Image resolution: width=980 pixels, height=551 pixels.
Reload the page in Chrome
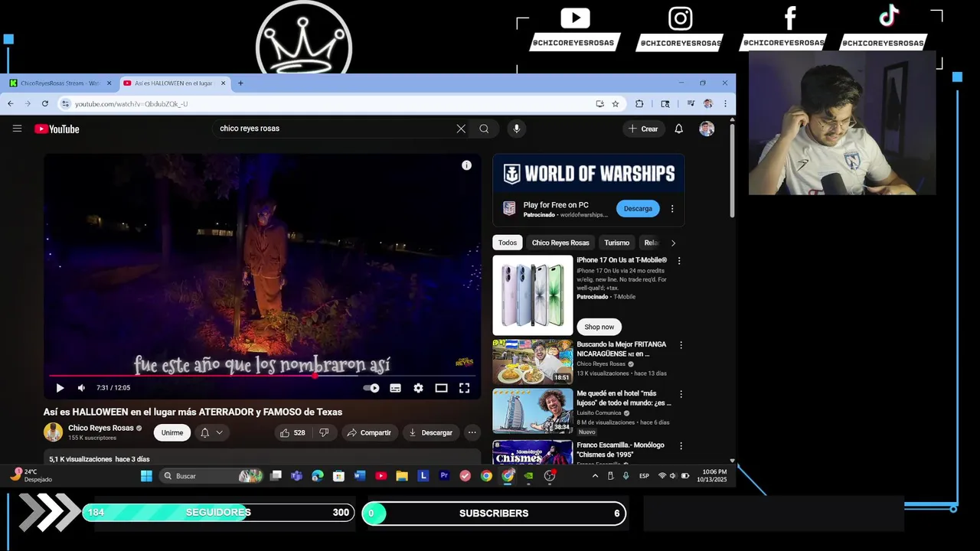tap(45, 103)
